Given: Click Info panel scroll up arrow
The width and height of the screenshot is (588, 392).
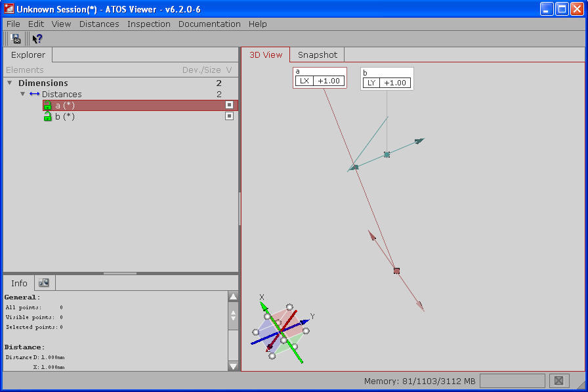Looking at the screenshot, I should pyautogui.click(x=233, y=296).
